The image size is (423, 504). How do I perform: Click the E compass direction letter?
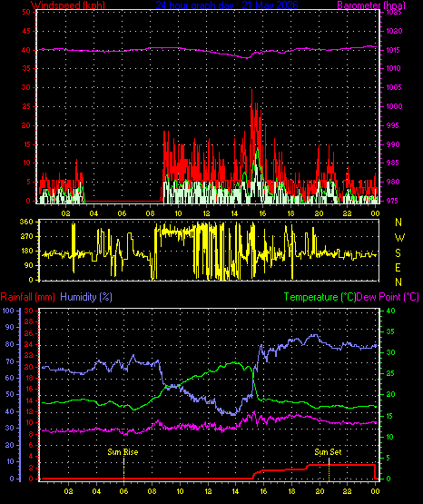(398, 267)
